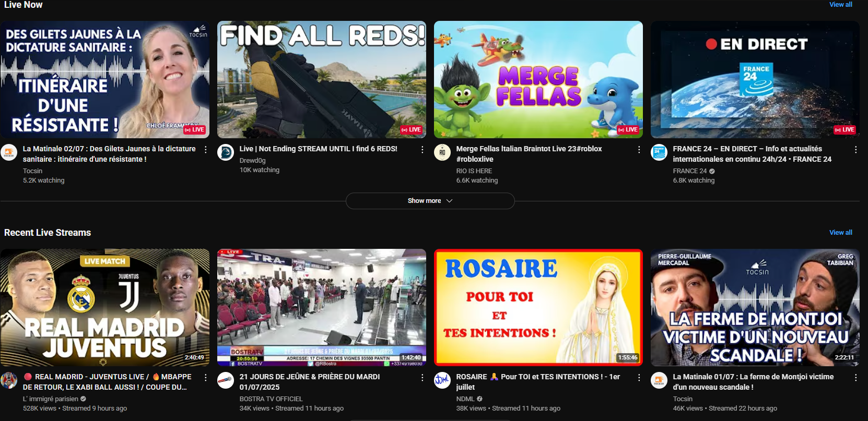This screenshot has width=868, height=421.
Task: Open more options for Tocsin La Matinale 02/07
Action: [206, 150]
